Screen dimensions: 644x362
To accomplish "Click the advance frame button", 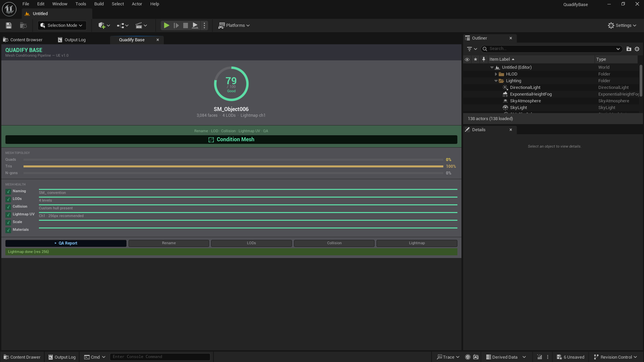I will 176,25.
